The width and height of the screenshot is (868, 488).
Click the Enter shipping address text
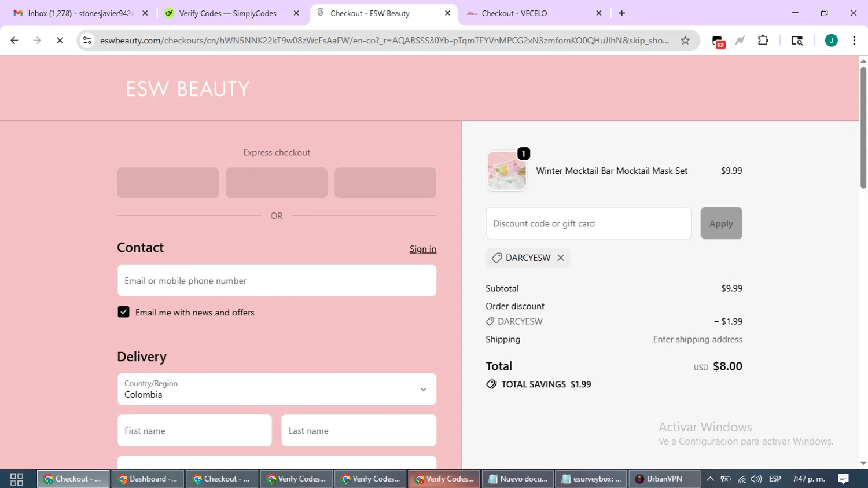pyautogui.click(x=697, y=340)
